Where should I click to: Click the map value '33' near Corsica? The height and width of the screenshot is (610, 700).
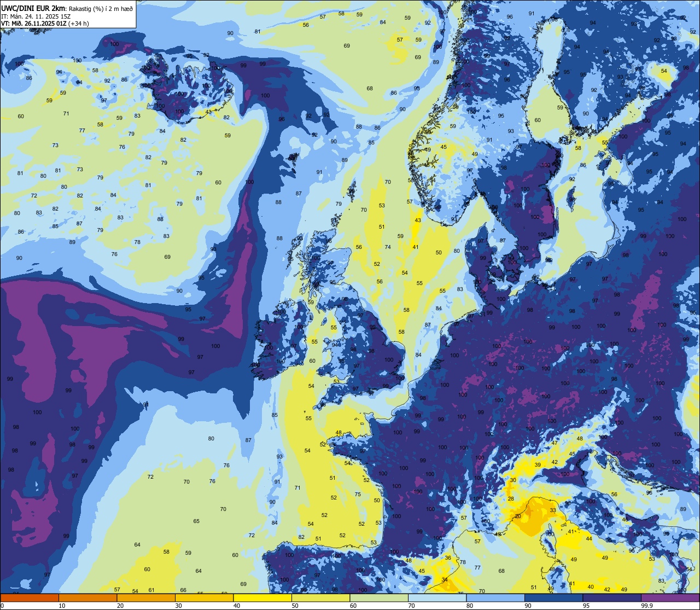point(553,510)
